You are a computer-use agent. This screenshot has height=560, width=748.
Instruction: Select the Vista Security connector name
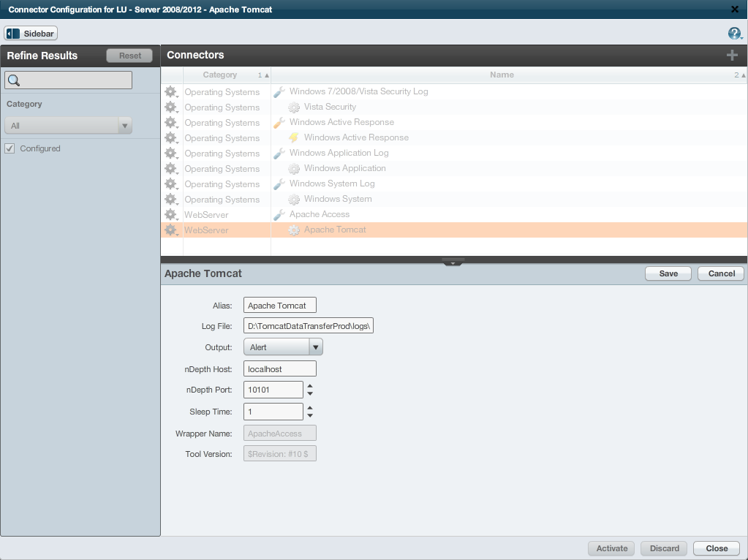click(x=330, y=107)
